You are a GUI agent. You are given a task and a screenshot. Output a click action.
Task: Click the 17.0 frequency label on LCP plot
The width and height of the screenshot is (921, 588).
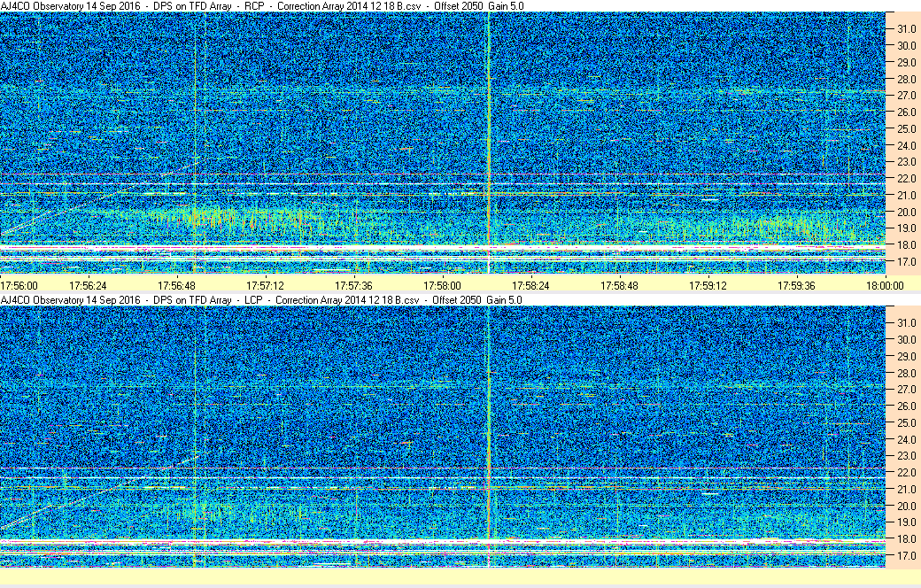pyautogui.click(x=906, y=555)
